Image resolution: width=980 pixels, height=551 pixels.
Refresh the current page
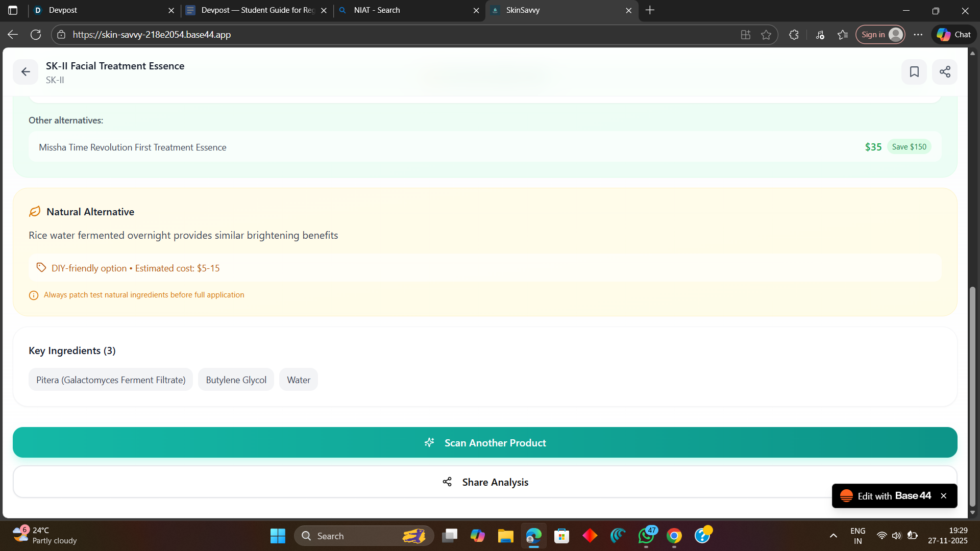click(36, 35)
